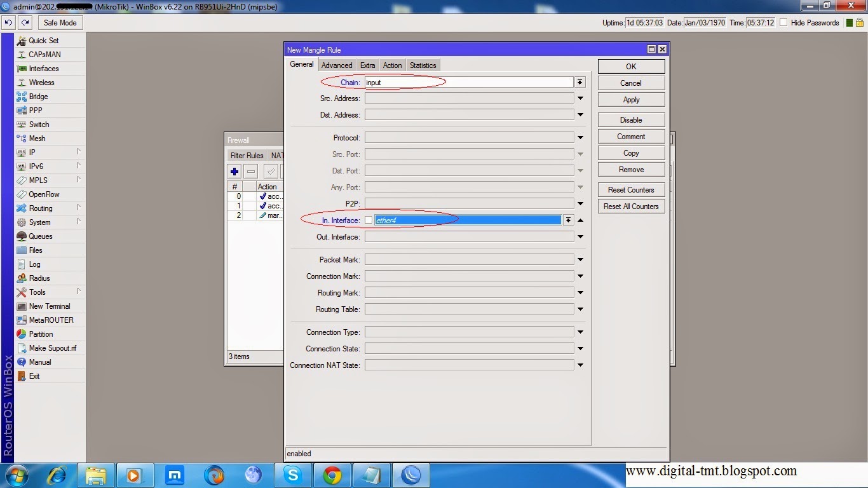868x488 pixels.
Task: Click the Apply button
Action: [x=631, y=100]
